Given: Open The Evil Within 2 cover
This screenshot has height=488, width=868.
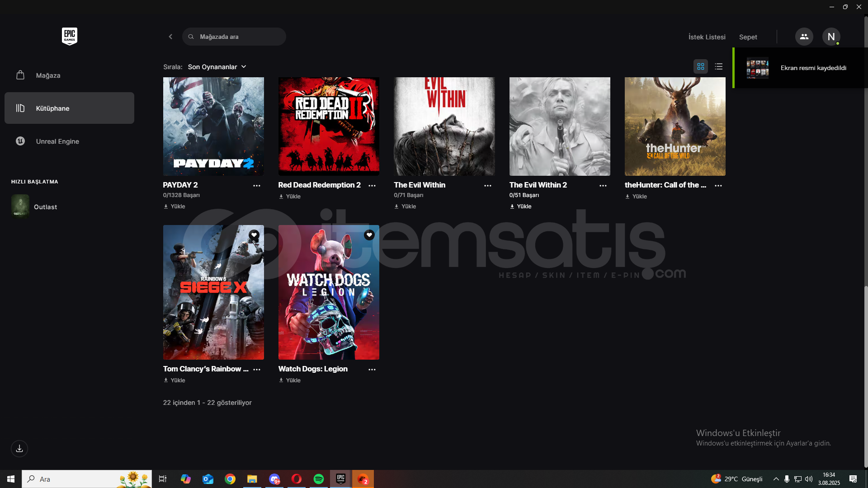Looking at the screenshot, I should coord(560,127).
